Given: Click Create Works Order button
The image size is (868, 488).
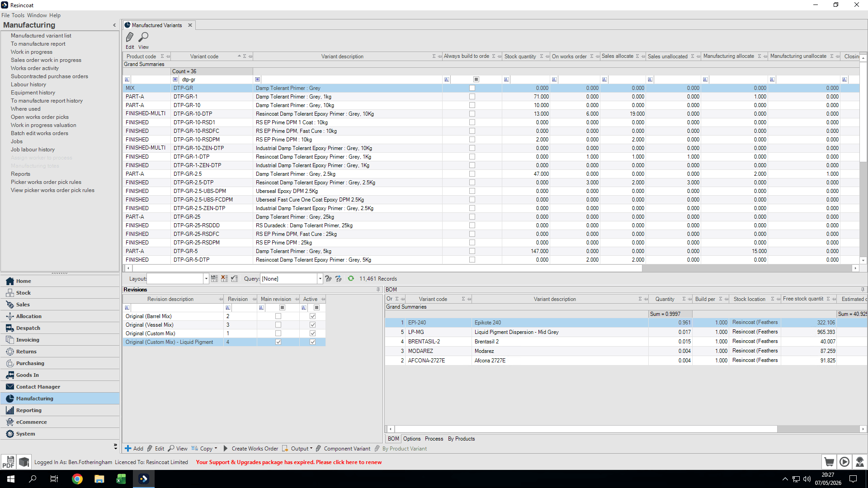Looking at the screenshot, I should click(x=250, y=449).
